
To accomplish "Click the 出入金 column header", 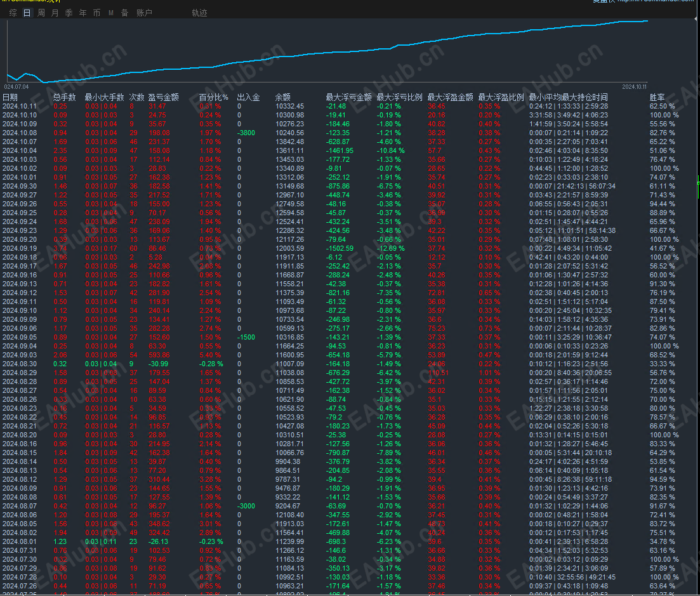I will (x=248, y=97).
